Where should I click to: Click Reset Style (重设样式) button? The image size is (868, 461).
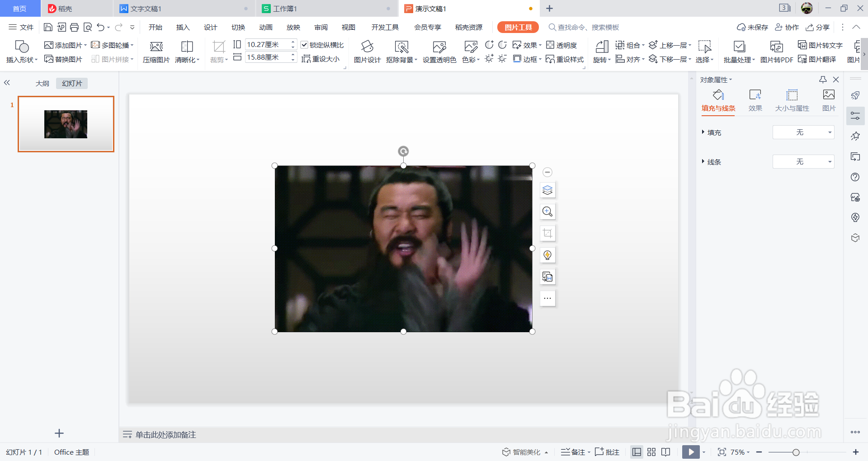[x=565, y=59]
